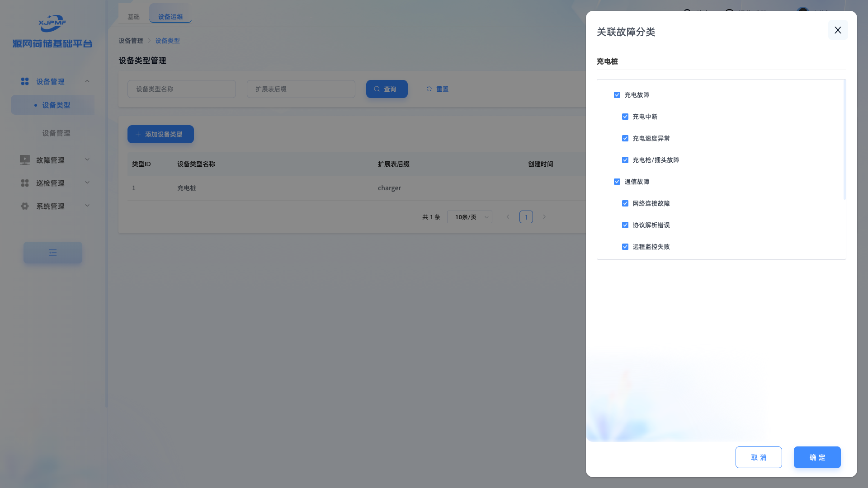The height and width of the screenshot is (488, 868).
Task: Click the 取消 cancel button
Action: point(759,457)
